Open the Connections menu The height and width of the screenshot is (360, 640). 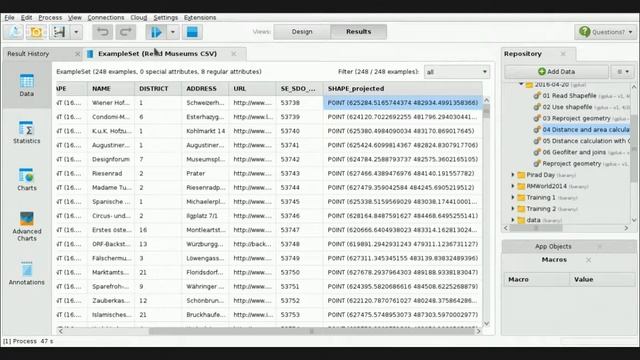pos(106,18)
